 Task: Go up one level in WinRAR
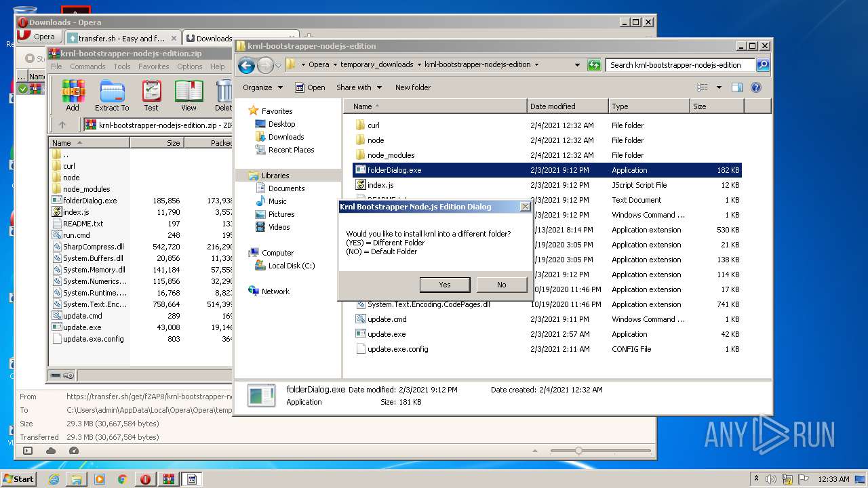click(62, 125)
